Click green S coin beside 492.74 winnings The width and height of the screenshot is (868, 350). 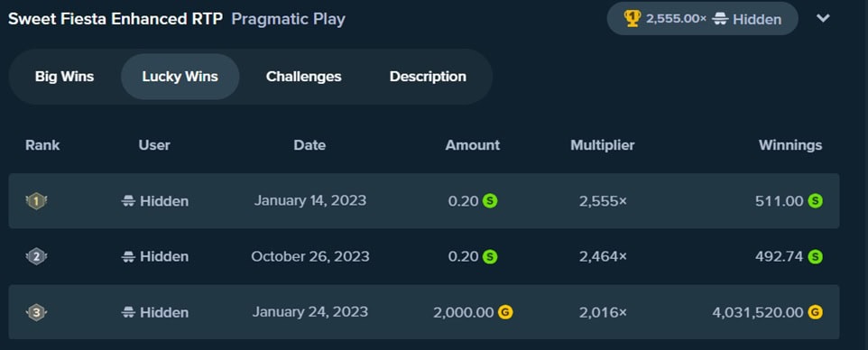coord(815,257)
